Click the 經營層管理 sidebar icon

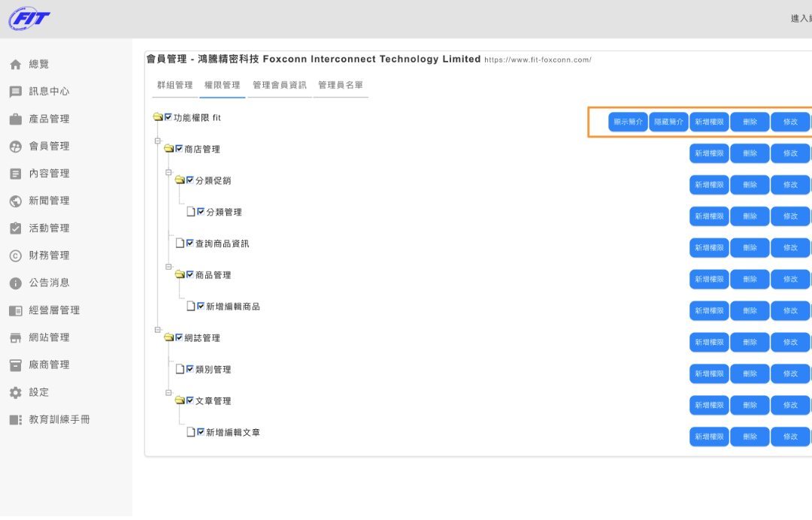point(16,310)
